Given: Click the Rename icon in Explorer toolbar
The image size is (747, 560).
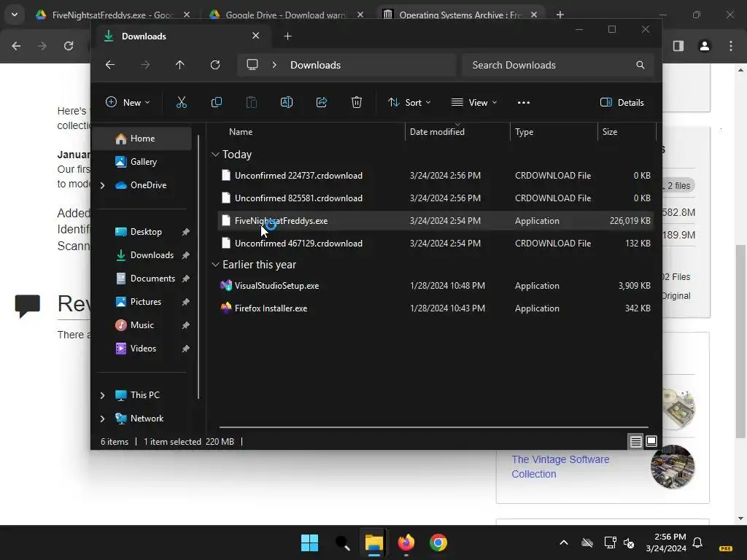Looking at the screenshot, I should tap(286, 102).
